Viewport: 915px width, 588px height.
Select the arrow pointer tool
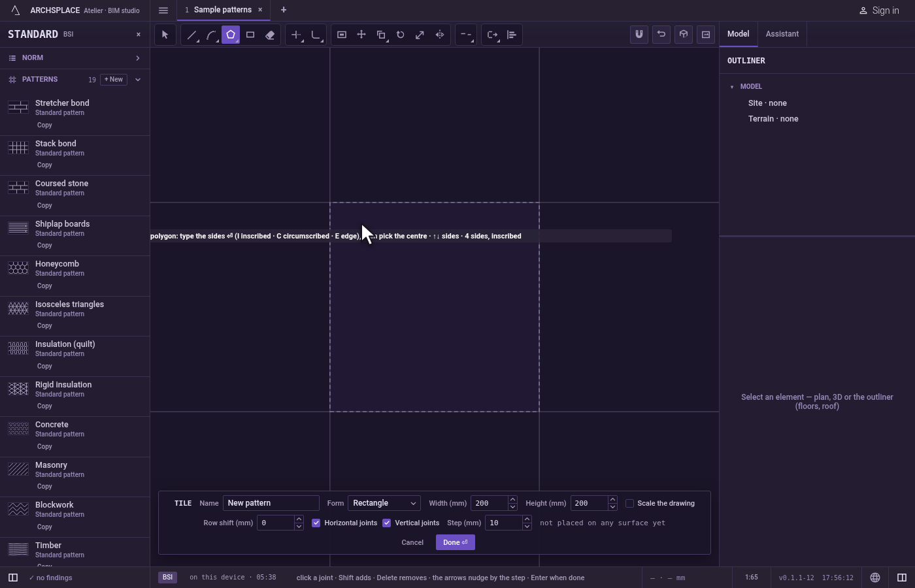165,35
